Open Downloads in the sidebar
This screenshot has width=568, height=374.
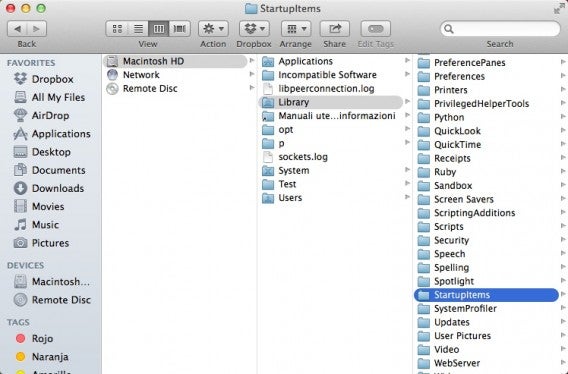(x=49, y=188)
